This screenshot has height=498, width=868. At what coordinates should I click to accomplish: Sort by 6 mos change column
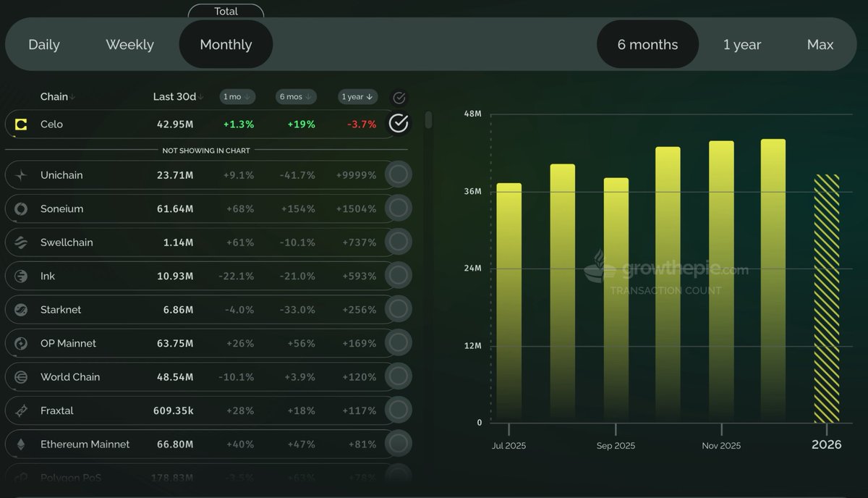(x=296, y=97)
